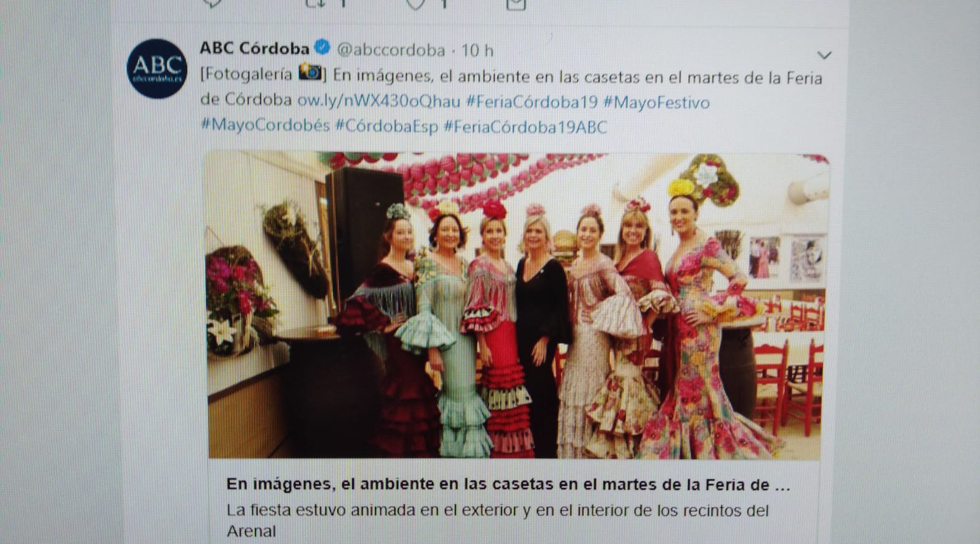The width and height of the screenshot is (980, 544).
Task: Open hashtag #MayoFestivo
Action: click(657, 102)
